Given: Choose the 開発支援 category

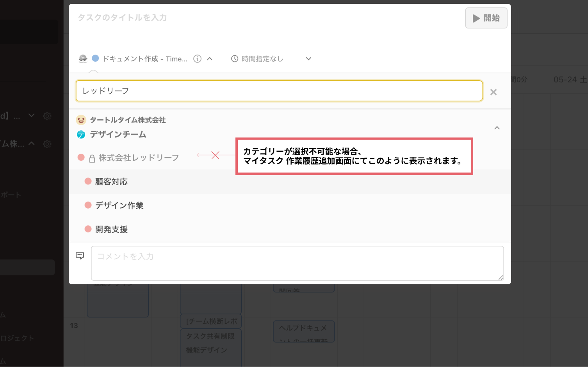Looking at the screenshot, I should 111,229.
